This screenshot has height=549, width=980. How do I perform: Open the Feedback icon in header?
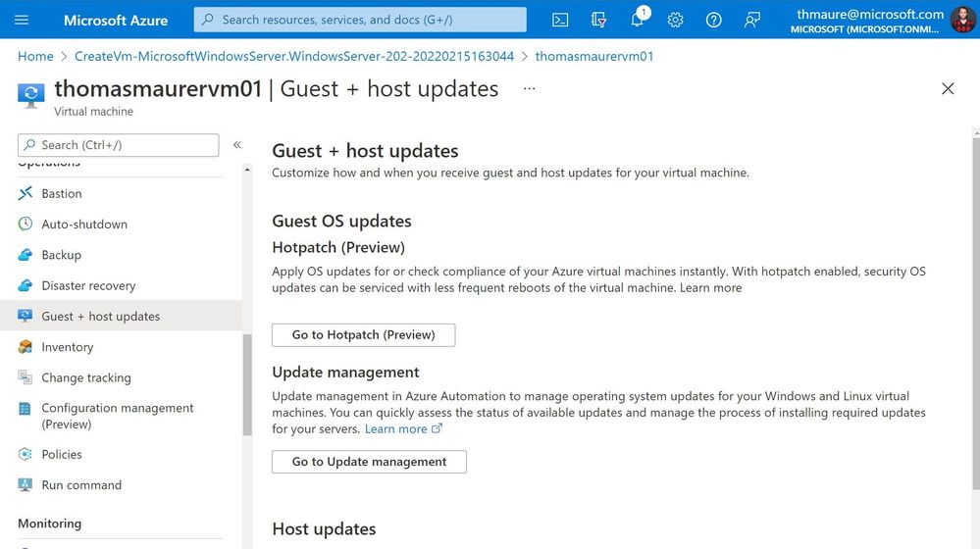(x=751, y=20)
